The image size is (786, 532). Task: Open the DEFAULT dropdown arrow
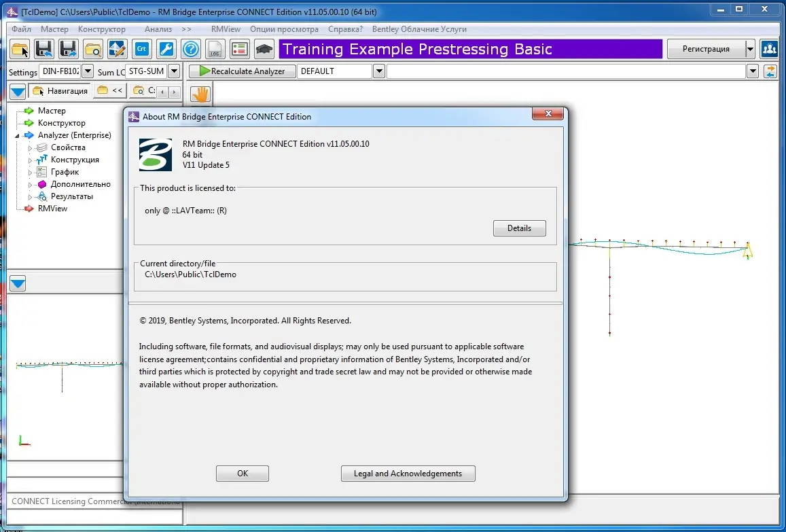coord(379,71)
